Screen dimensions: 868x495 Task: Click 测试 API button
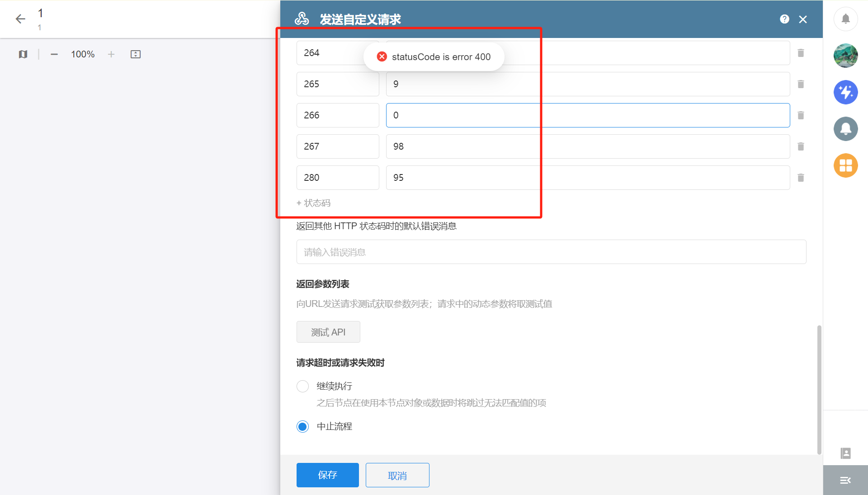pyautogui.click(x=328, y=332)
